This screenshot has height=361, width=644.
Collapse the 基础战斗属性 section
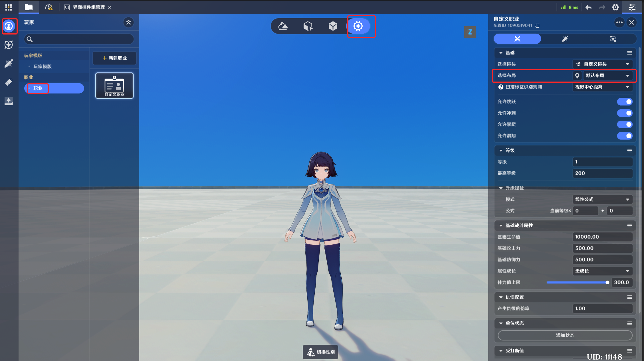(x=501, y=226)
